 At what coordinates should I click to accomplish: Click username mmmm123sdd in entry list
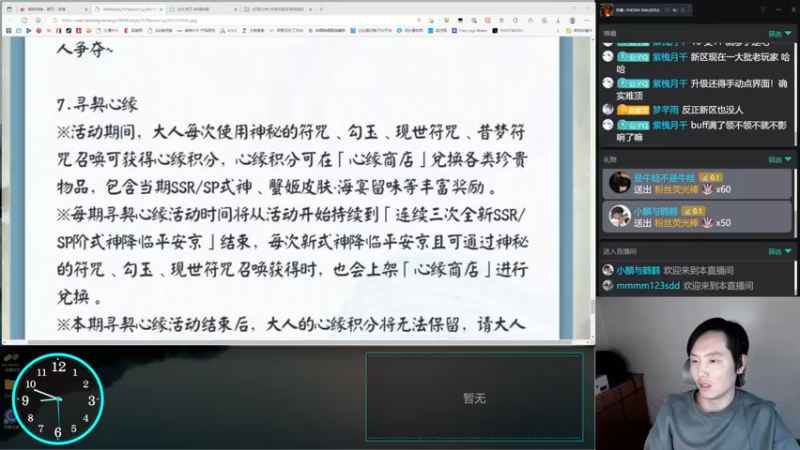click(x=647, y=286)
